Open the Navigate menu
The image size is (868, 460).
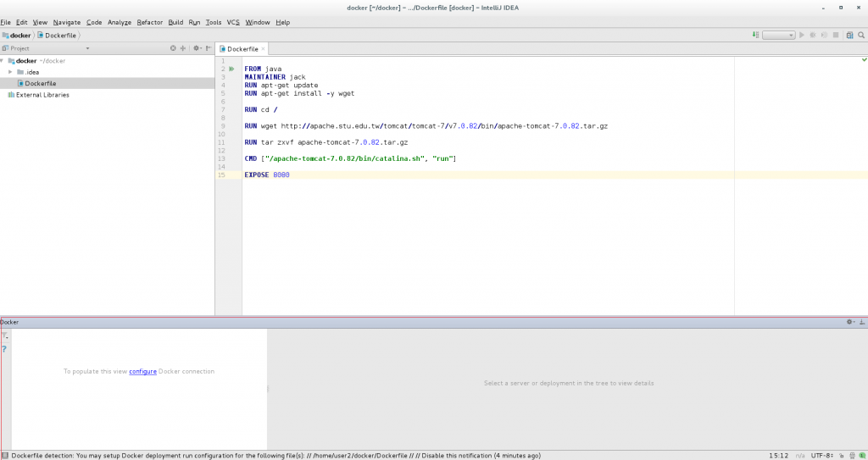tap(67, 22)
